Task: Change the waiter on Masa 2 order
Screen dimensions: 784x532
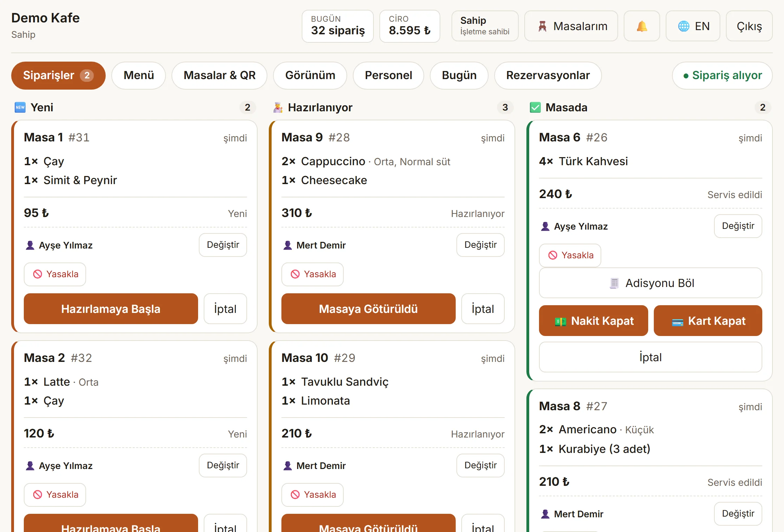Action: click(x=223, y=465)
